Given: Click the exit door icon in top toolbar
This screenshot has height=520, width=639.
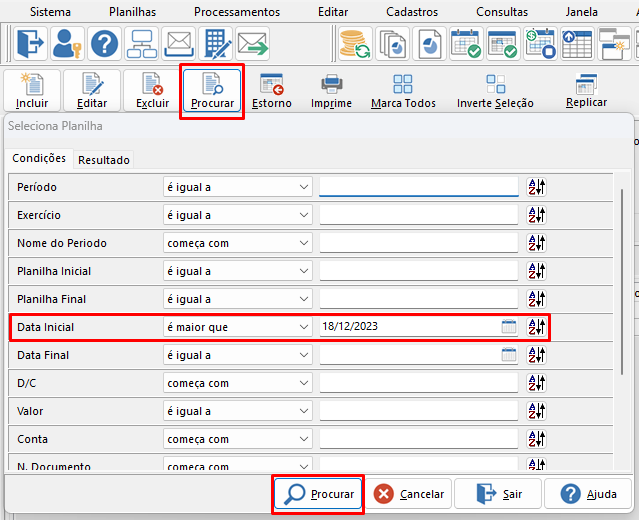Looking at the screenshot, I should tap(31, 44).
